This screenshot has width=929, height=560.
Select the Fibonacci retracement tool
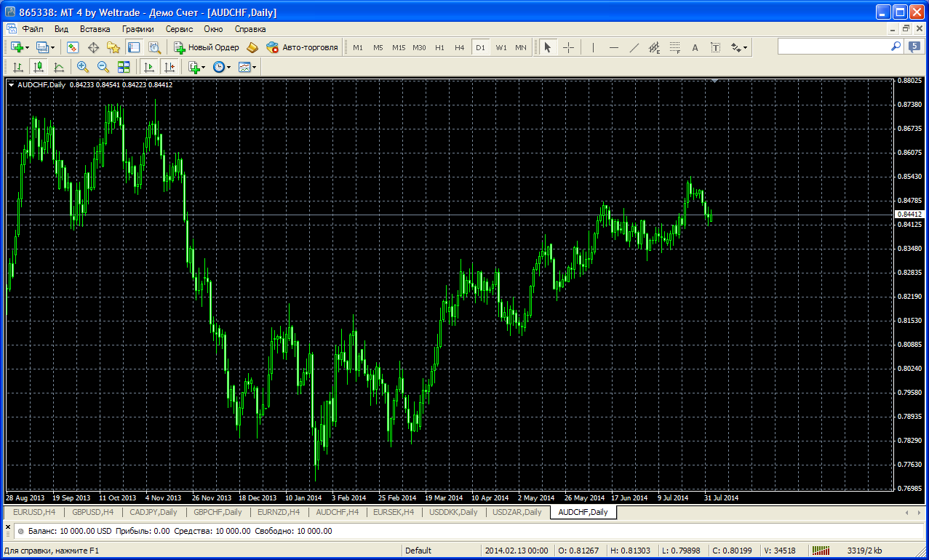tap(674, 47)
